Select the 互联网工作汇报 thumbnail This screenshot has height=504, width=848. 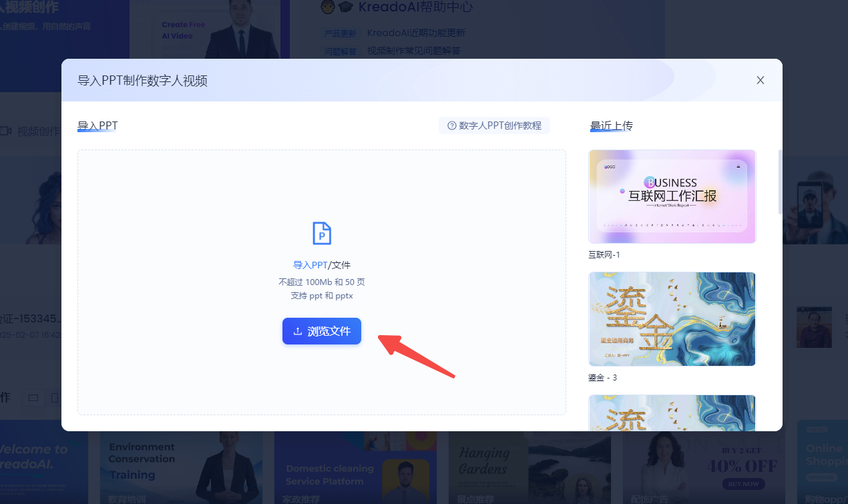[672, 196]
